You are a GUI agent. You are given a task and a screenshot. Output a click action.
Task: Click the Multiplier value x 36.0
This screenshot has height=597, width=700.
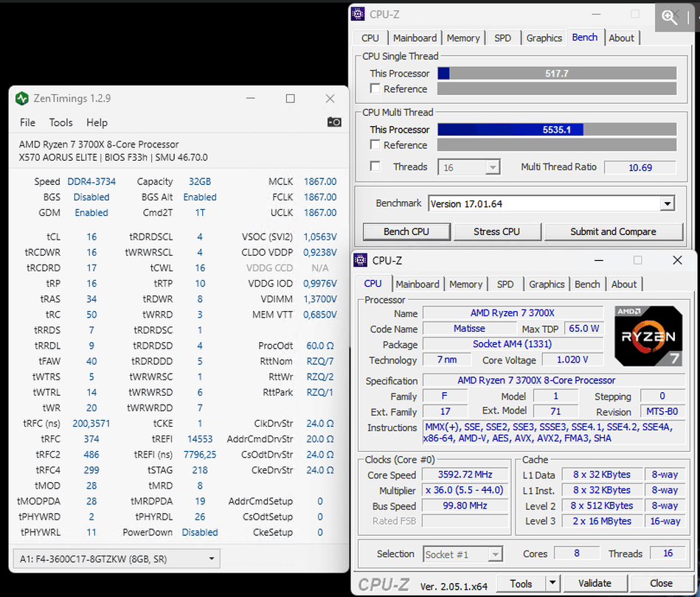tap(465, 490)
